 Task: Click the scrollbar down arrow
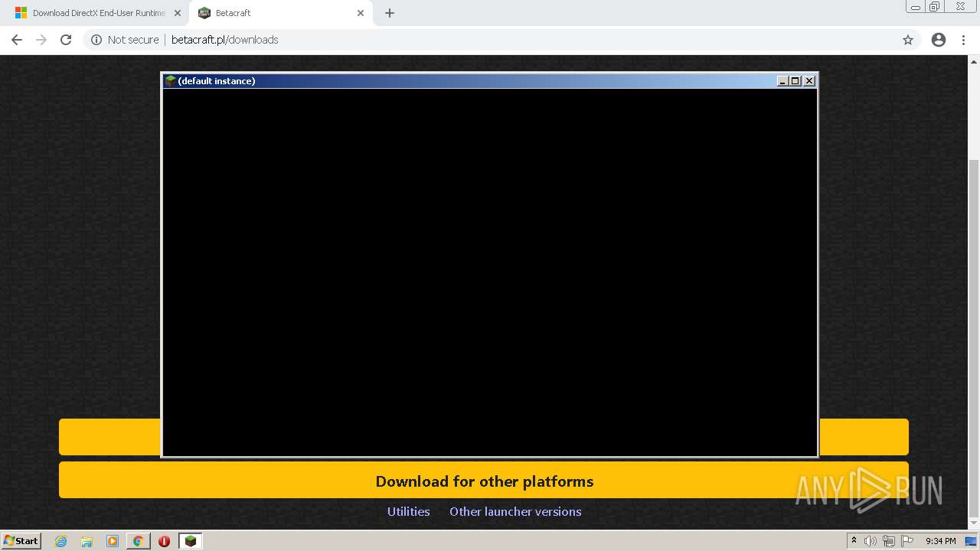click(974, 523)
